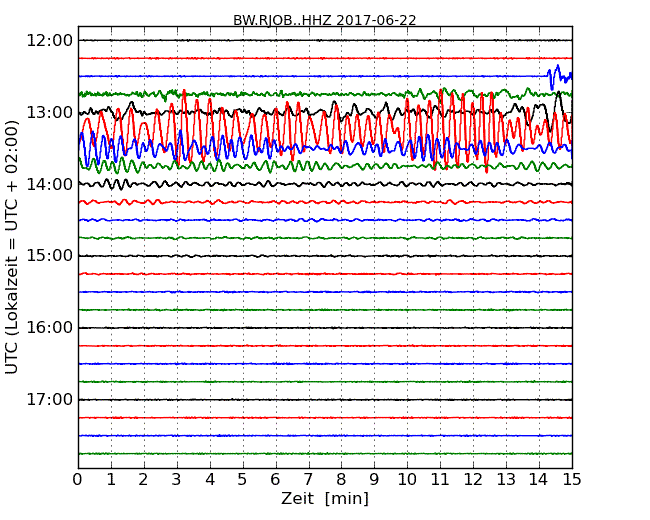Click the x-axis tick label 2
Viewport: 650px width, 520px height.
(143, 480)
